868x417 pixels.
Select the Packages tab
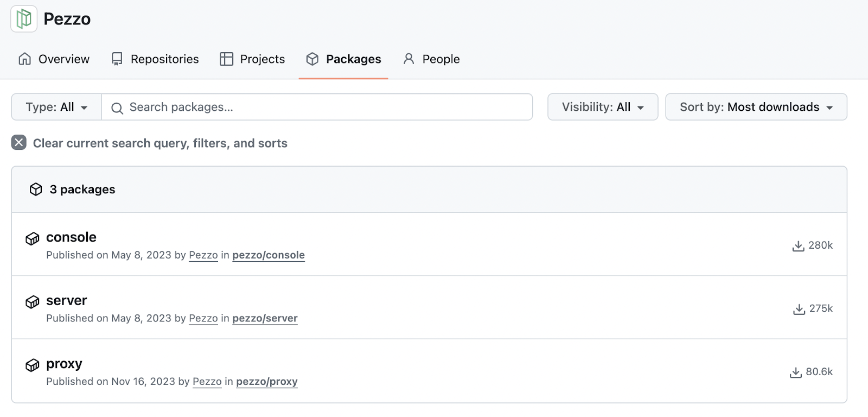click(343, 59)
